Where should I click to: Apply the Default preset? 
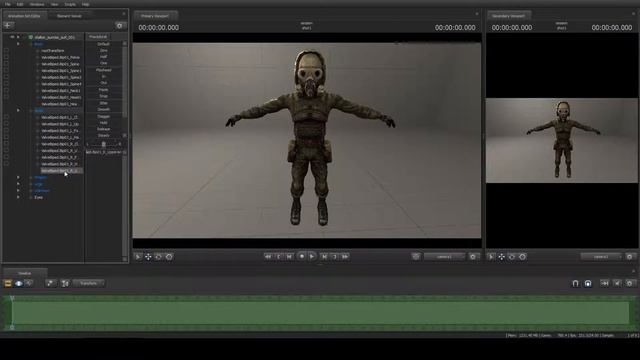[104, 44]
